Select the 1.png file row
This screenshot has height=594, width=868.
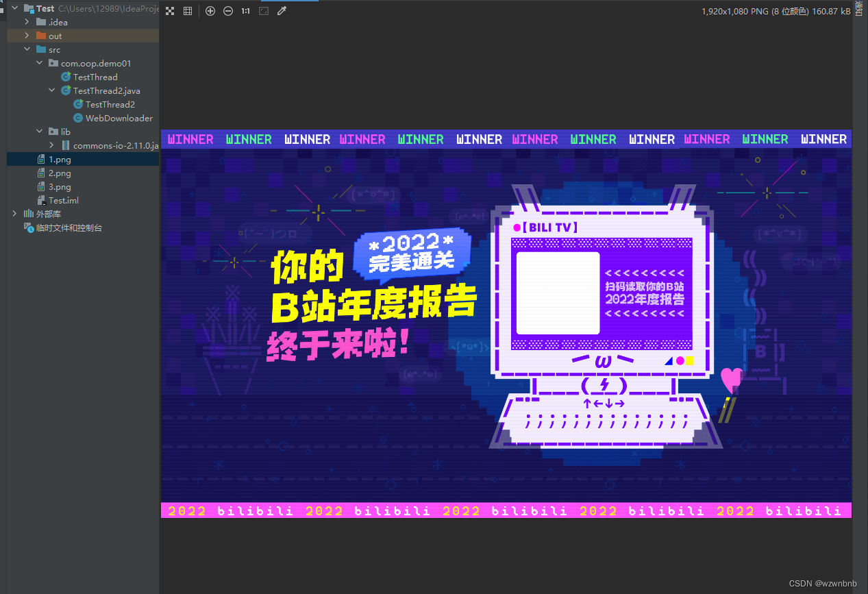point(83,159)
